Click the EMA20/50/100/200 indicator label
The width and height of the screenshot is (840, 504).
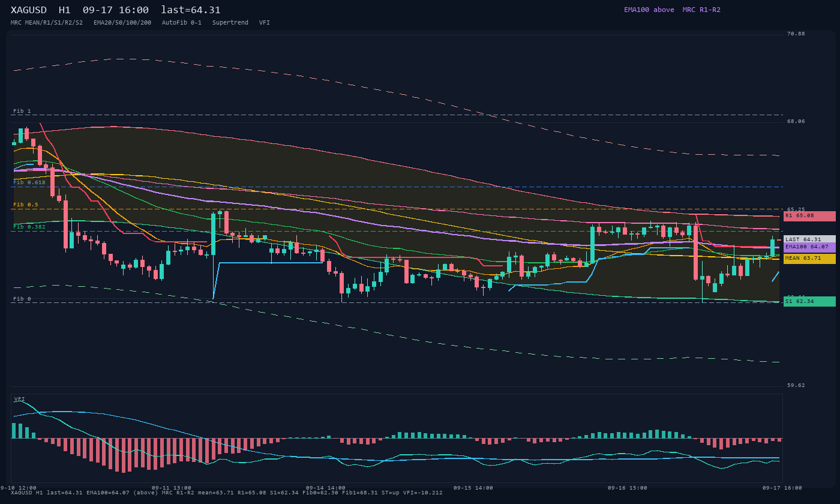[x=122, y=23]
